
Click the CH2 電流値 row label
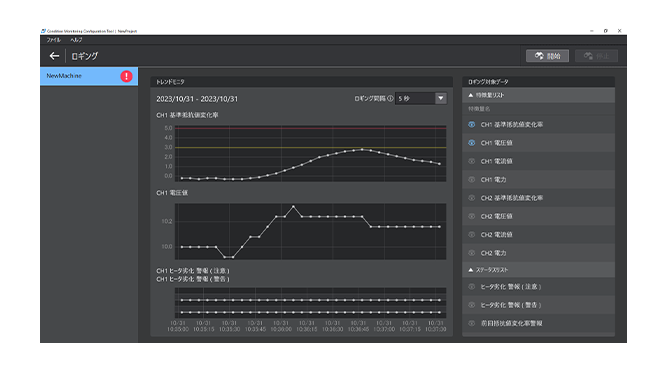(497, 234)
